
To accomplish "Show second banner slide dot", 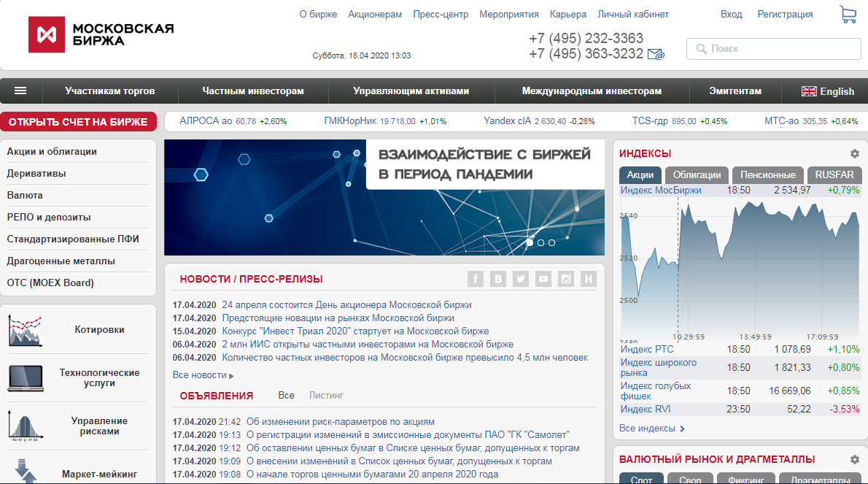I will point(540,242).
